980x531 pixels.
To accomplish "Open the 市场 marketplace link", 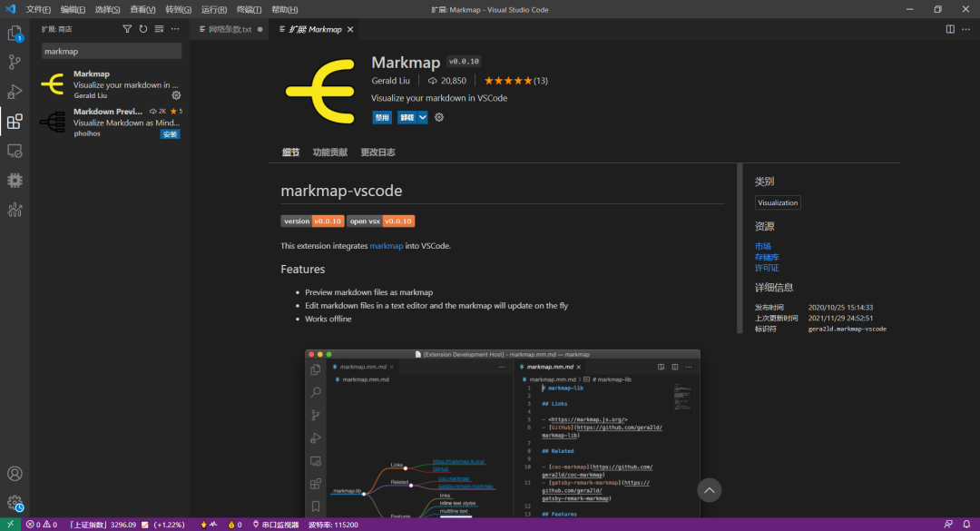I will pyautogui.click(x=762, y=246).
